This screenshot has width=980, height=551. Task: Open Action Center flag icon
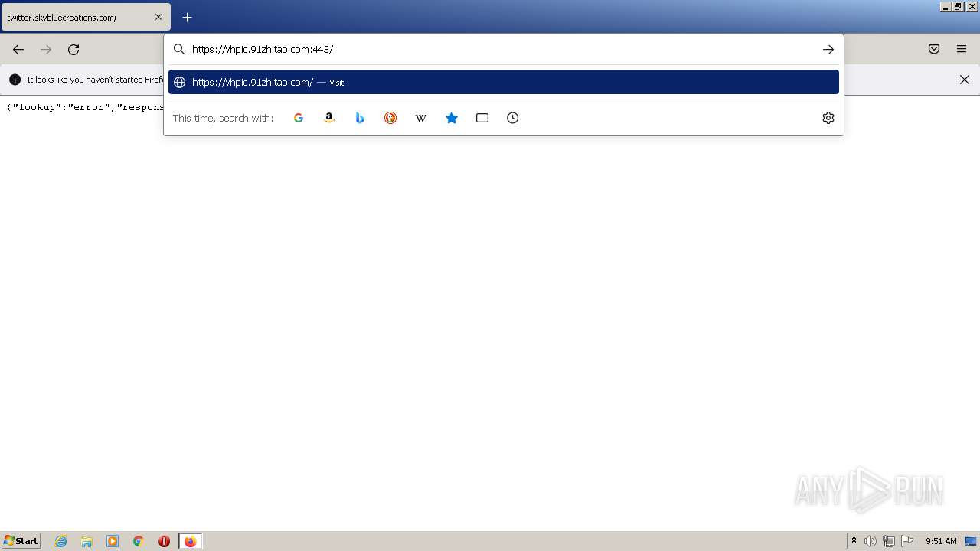(907, 541)
